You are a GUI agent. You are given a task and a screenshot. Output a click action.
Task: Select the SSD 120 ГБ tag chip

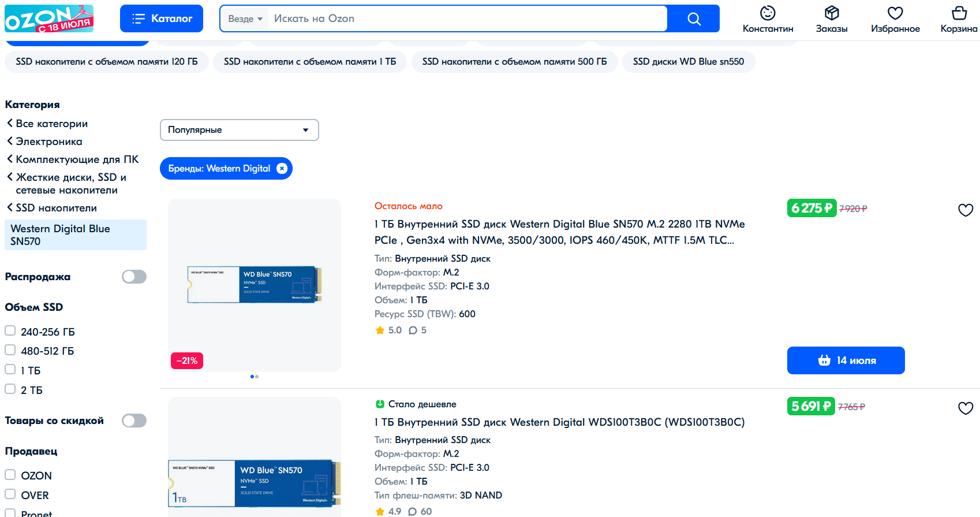(107, 62)
